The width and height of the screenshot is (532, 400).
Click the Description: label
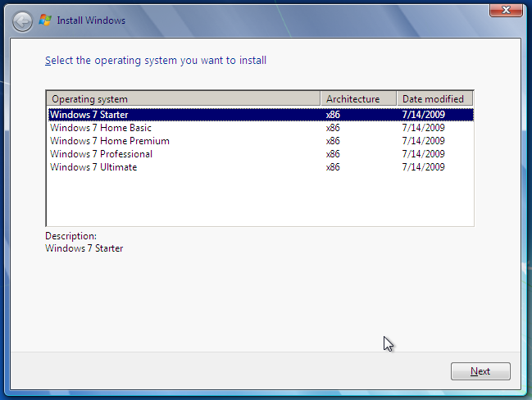pyautogui.click(x=71, y=236)
